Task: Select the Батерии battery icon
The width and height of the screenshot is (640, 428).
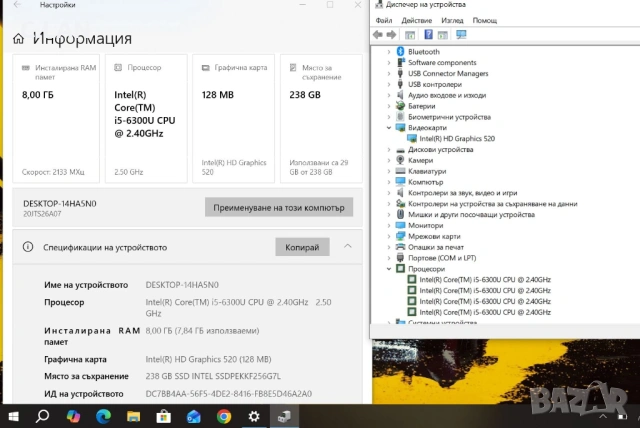Action: tap(400, 106)
